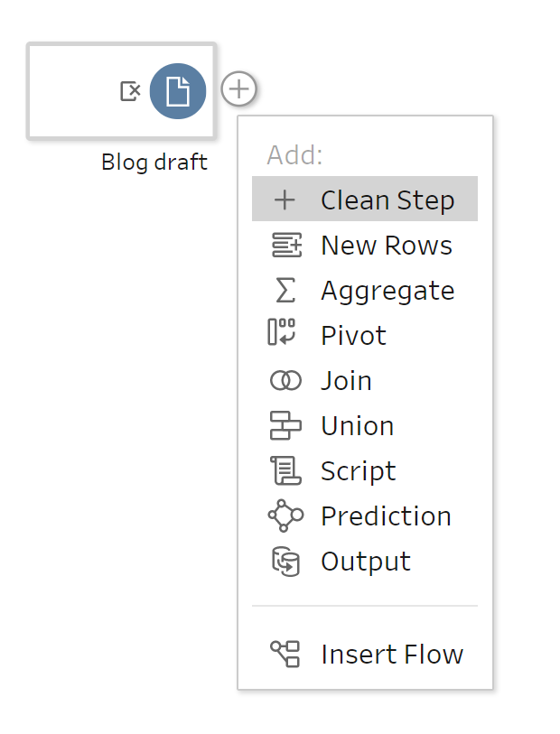The image size is (560, 734).
Task: Click the overlapping circles Join icon
Action: [285, 380]
